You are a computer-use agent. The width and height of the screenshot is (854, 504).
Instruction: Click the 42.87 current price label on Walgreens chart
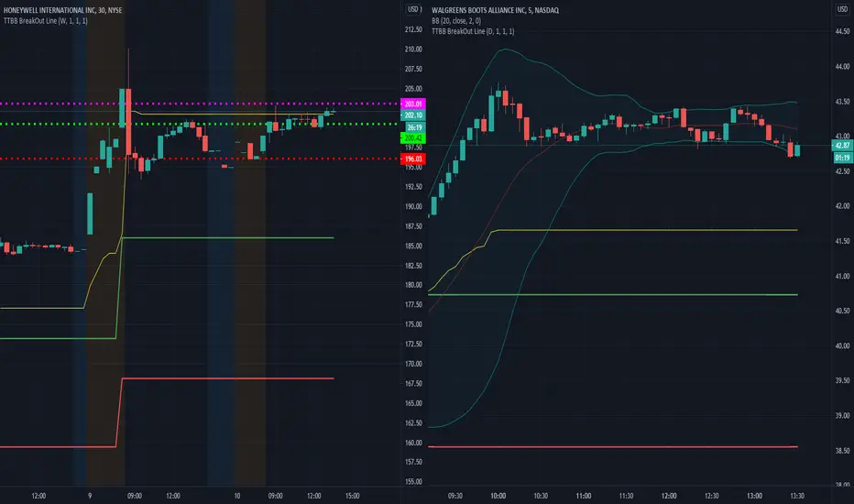(842, 145)
